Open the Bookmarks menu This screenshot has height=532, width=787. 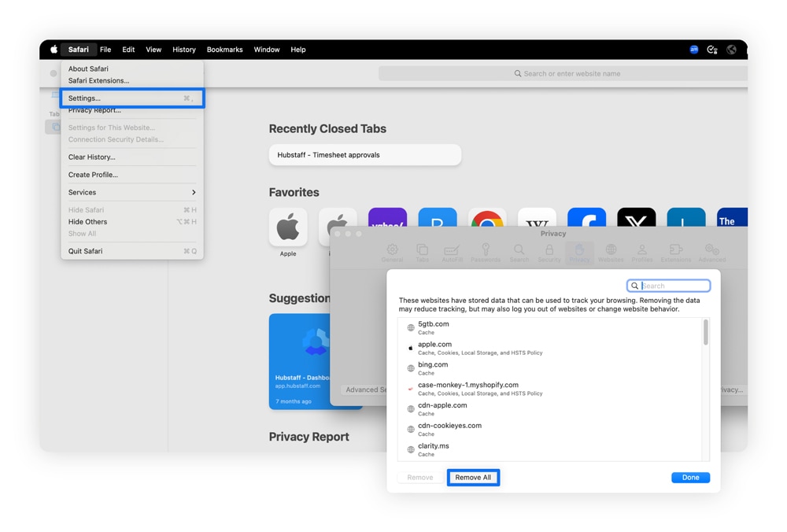coord(224,49)
